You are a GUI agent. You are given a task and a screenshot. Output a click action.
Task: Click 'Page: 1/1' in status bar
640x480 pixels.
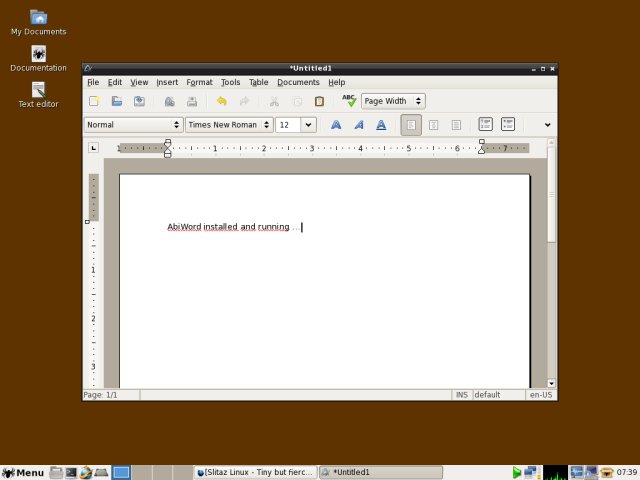coord(100,395)
